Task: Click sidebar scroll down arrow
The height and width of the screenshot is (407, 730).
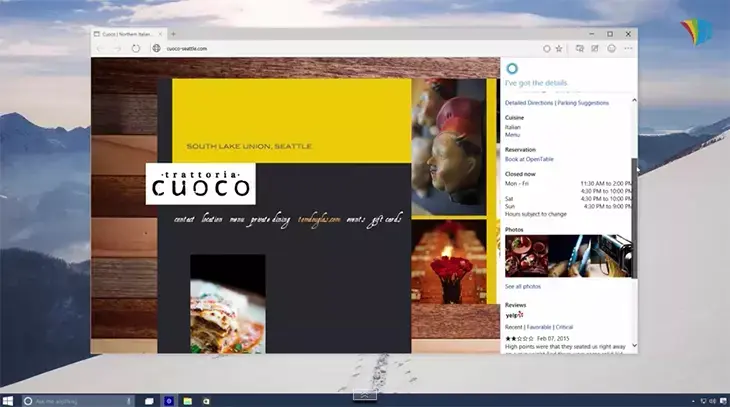Action: [634, 345]
